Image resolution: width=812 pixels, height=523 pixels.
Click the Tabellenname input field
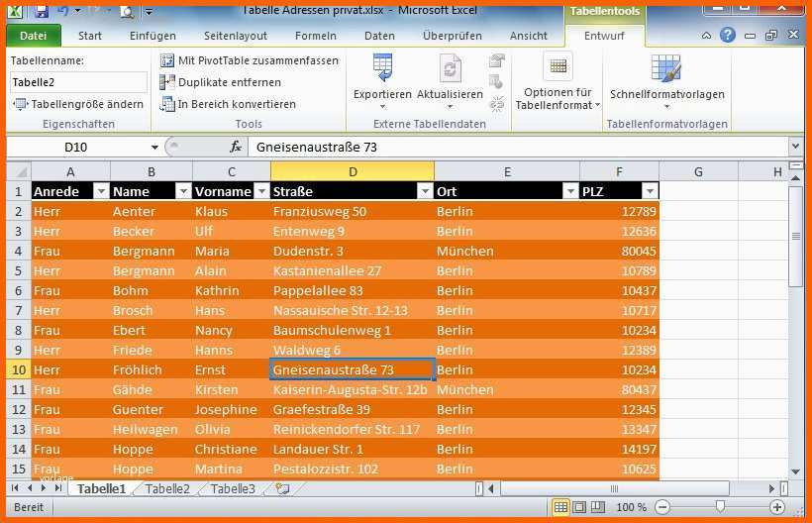78,82
